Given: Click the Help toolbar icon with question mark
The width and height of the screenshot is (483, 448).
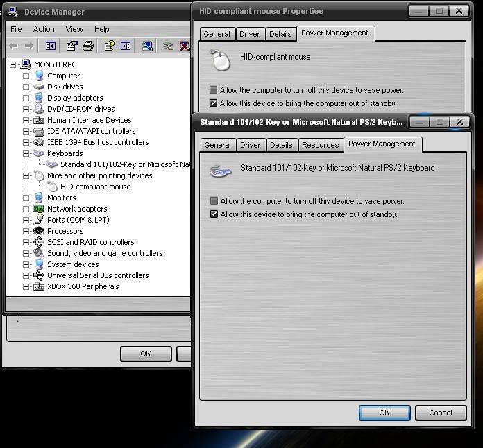Looking at the screenshot, I should (109, 46).
